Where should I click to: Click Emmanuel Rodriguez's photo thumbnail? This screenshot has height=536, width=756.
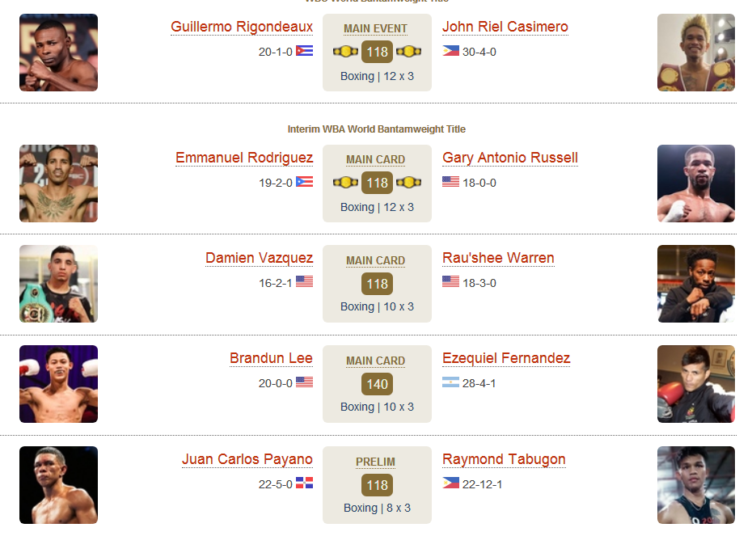59,184
